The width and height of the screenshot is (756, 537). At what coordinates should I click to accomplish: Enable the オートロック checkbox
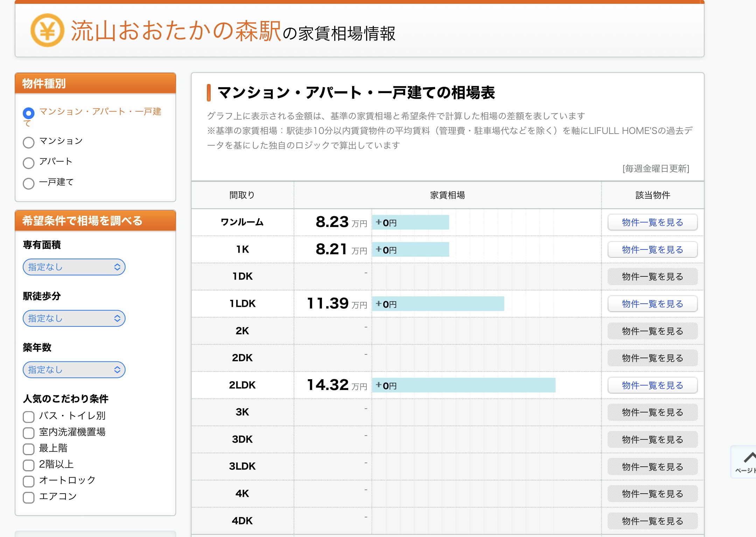click(x=29, y=481)
